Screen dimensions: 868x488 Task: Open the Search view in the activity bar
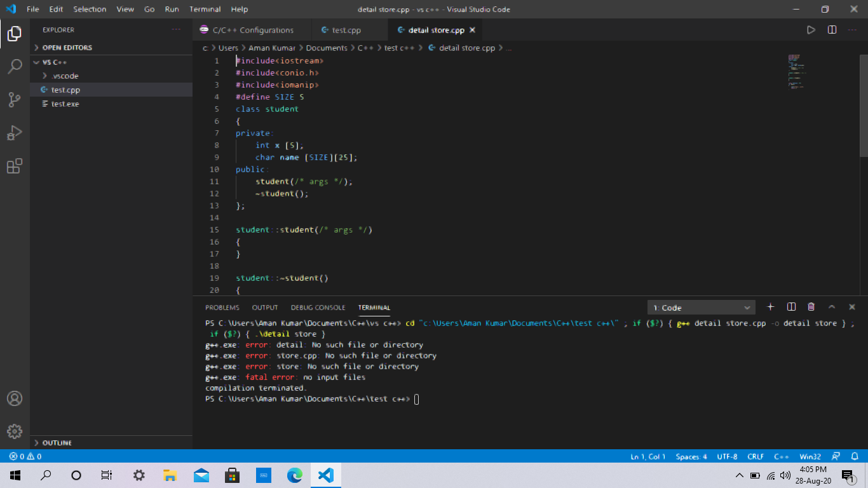(15, 66)
